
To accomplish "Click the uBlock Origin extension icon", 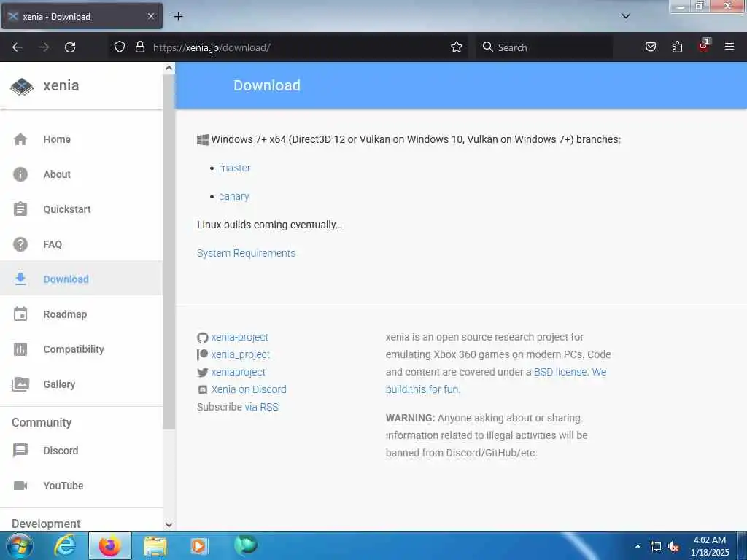I will click(x=704, y=46).
